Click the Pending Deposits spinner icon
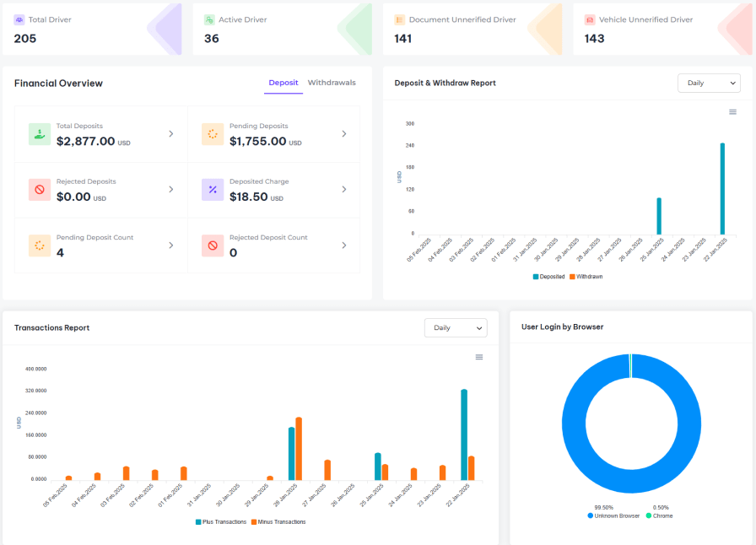The width and height of the screenshot is (756, 545). 212,134
